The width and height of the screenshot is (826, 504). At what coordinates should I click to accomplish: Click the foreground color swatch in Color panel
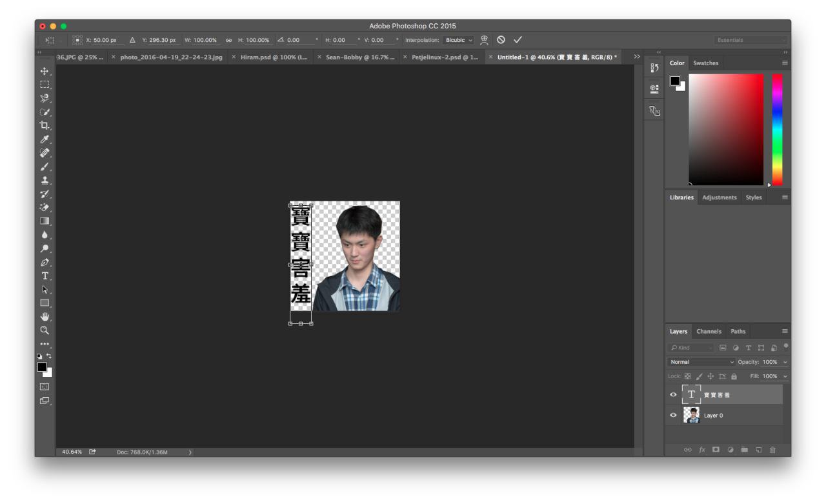(x=675, y=81)
